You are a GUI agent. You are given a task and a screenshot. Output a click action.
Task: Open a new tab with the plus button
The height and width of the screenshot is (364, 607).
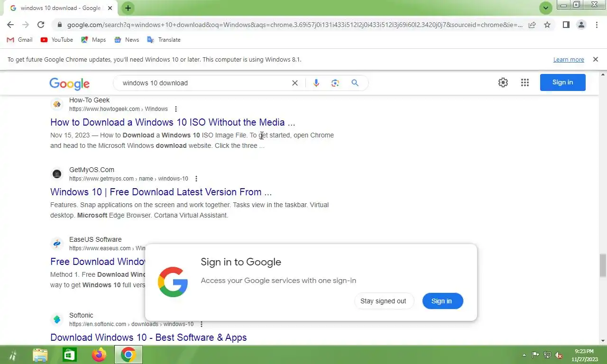128,8
